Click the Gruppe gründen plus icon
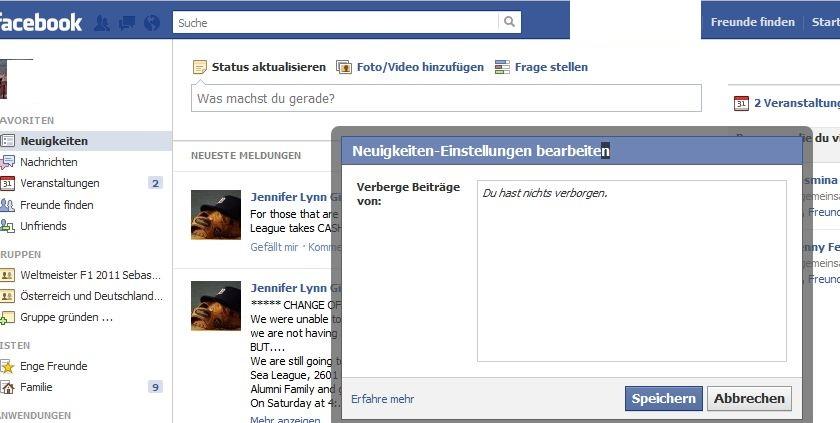The width and height of the screenshot is (840, 423). (x=8, y=318)
